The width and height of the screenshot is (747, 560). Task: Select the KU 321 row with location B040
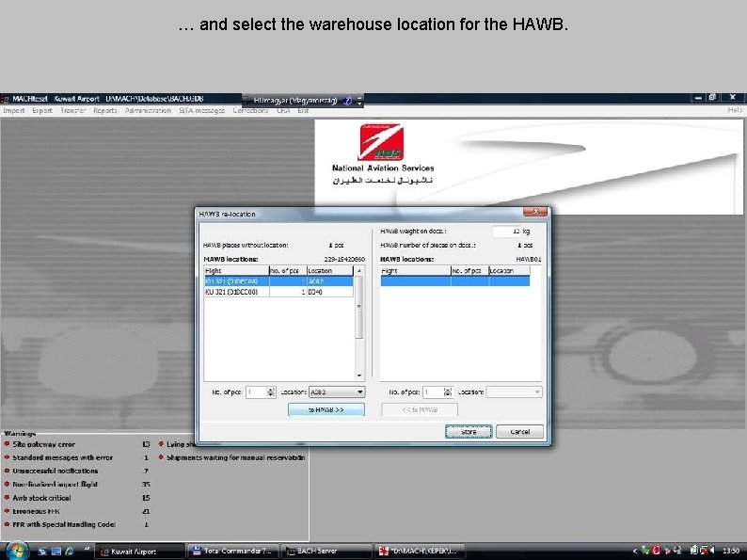(278, 292)
